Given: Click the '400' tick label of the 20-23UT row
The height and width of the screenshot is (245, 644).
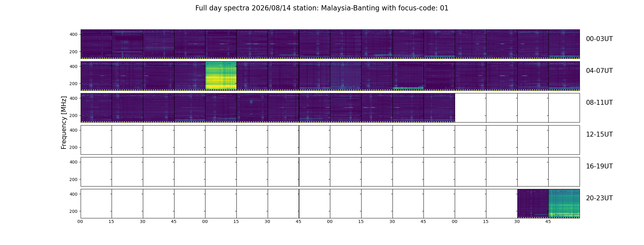Looking at the screenshot, I should (x=73, y=194).
